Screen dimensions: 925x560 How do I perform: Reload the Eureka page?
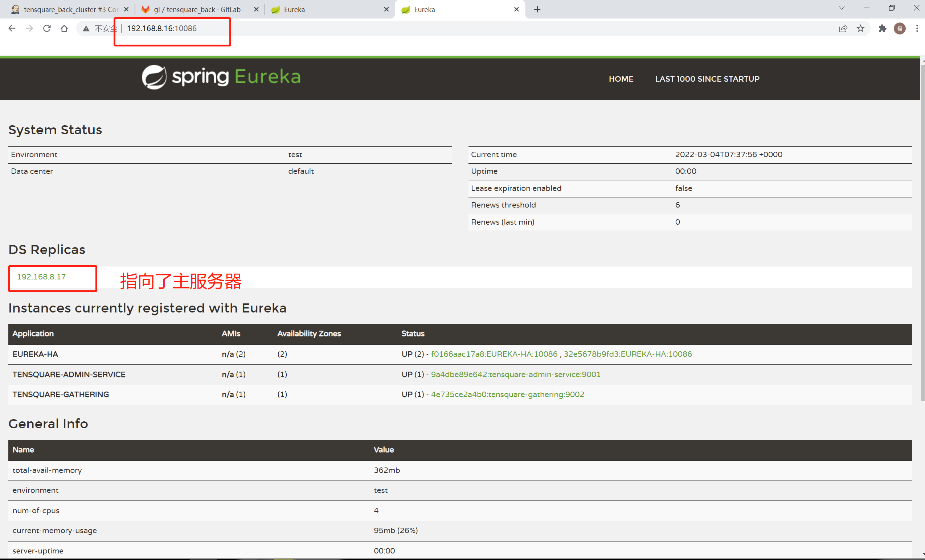click(46, 29)
